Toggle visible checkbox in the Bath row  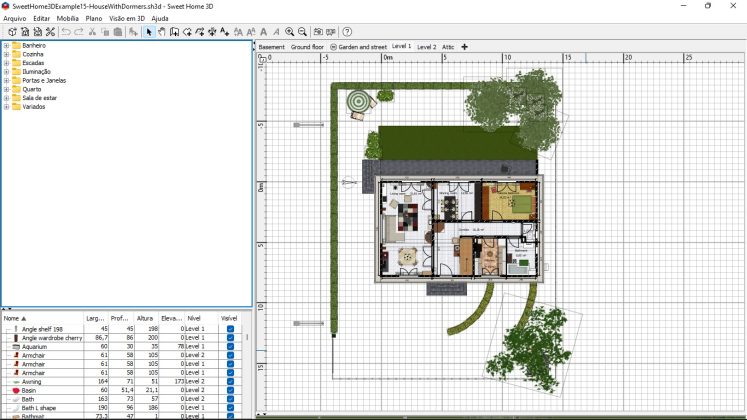tap(231, 399)
